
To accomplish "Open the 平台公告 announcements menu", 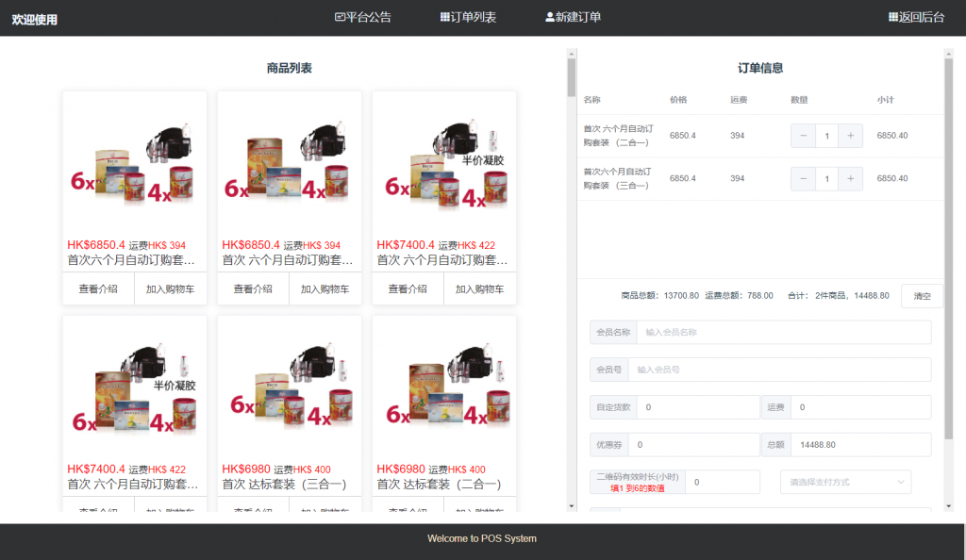I will [x=363, y=17].
